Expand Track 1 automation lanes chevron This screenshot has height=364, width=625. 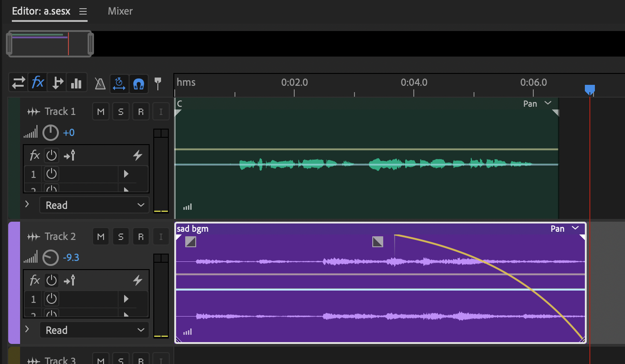point(27,204)
